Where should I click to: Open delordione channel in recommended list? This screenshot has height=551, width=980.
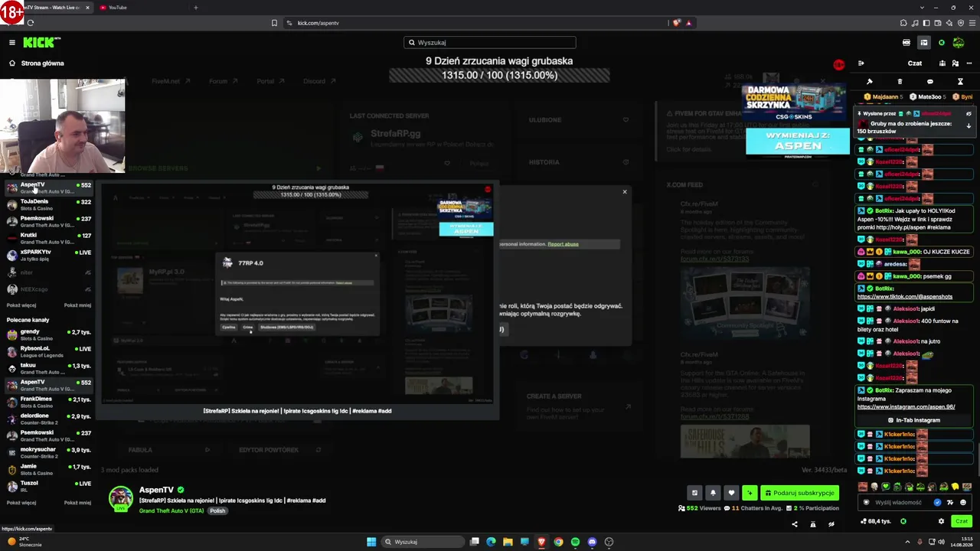[47, 419]
